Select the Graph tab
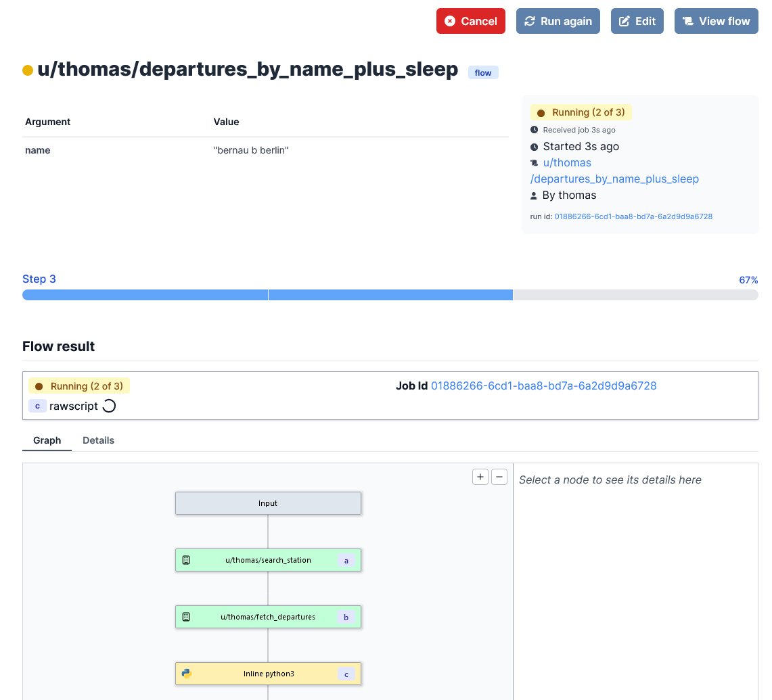 (x=47, y=440)
